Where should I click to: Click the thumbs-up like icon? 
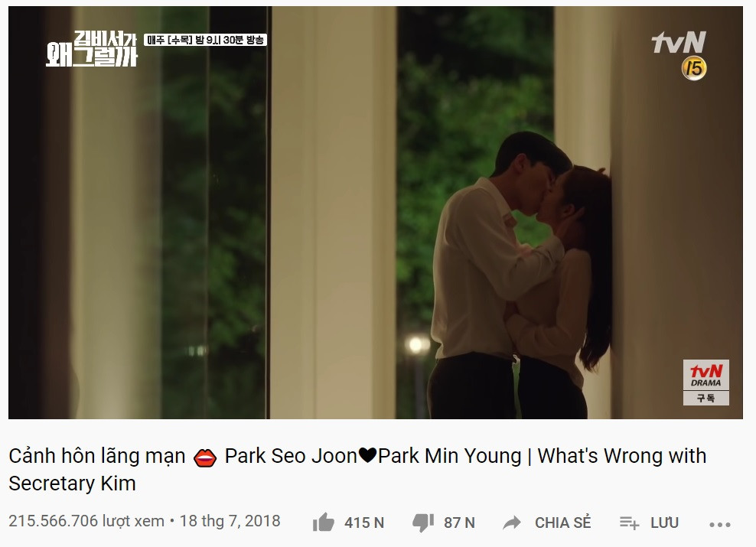click(324, 523)
